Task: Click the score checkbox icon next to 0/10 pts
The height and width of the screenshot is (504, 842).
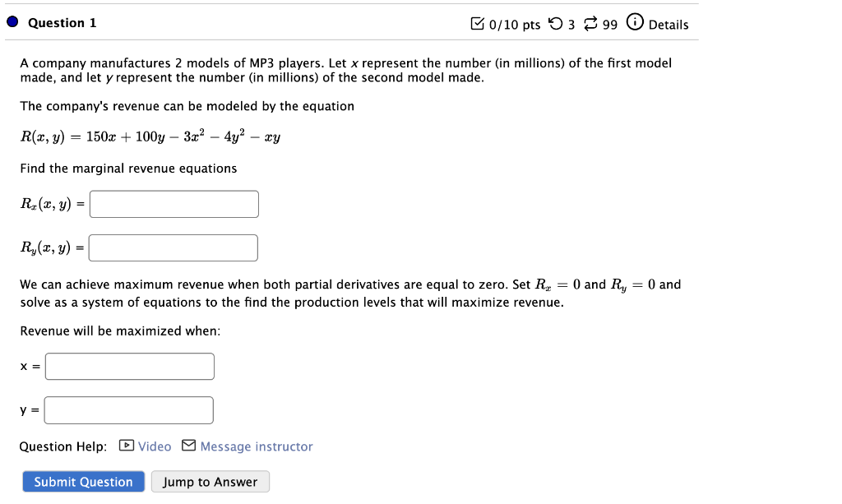Action: click(478, 24)
